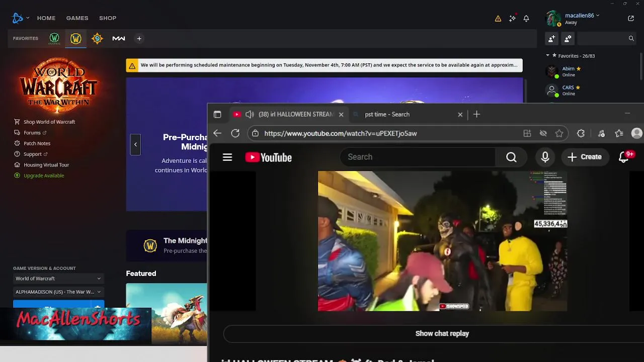This screenshot has height=362, width=644.
Task: Open Battle.net group settings icon
Action: 568,38
